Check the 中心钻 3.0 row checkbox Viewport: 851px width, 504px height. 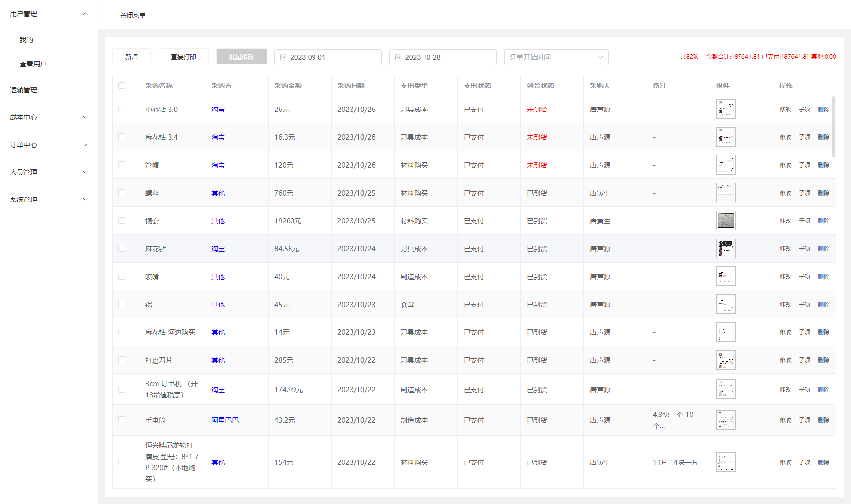click(122, 109)
